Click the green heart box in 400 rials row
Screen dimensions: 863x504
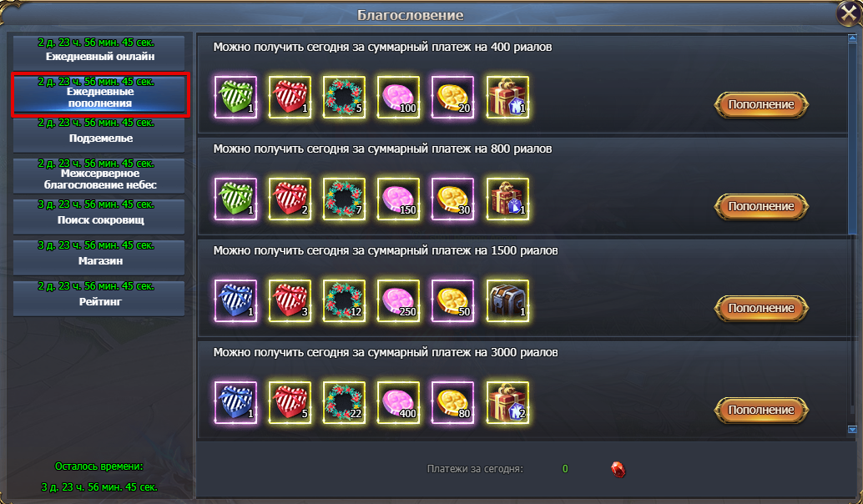[x=235, y=98]
